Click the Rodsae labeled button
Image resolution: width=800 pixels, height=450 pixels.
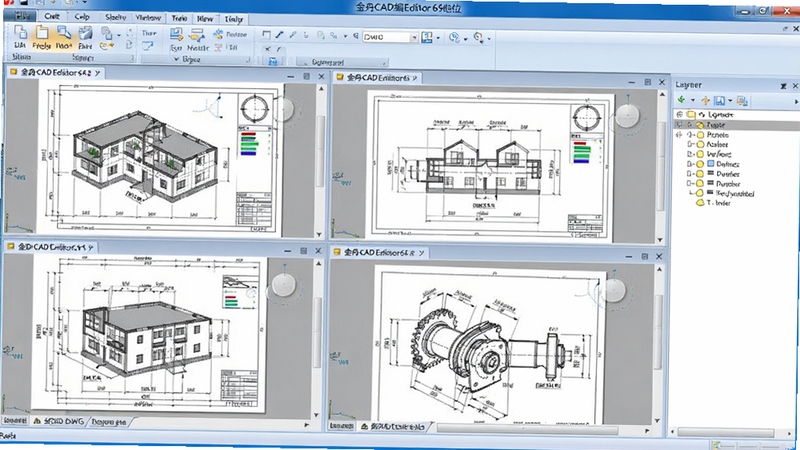pyautogui.click(x=236, y=35)
